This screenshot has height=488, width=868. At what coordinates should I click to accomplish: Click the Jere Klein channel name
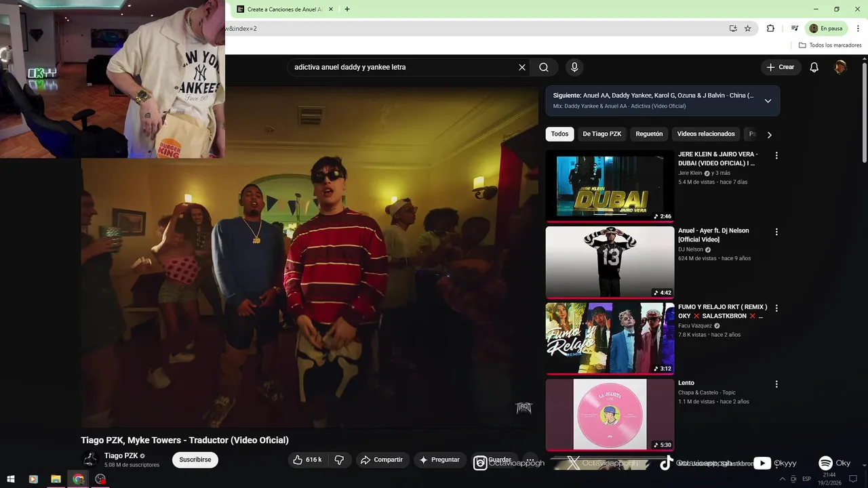pyautogui.click(x=690, y=173)
